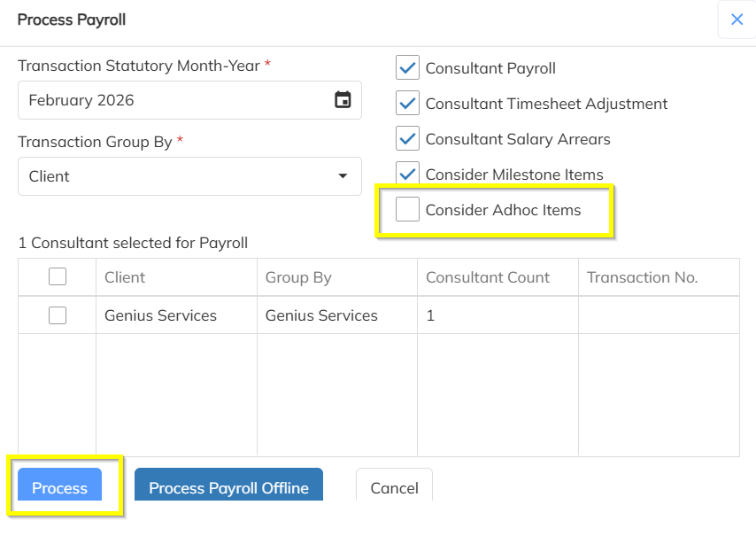Close the Process Payroll dialog

click(737, 19)
